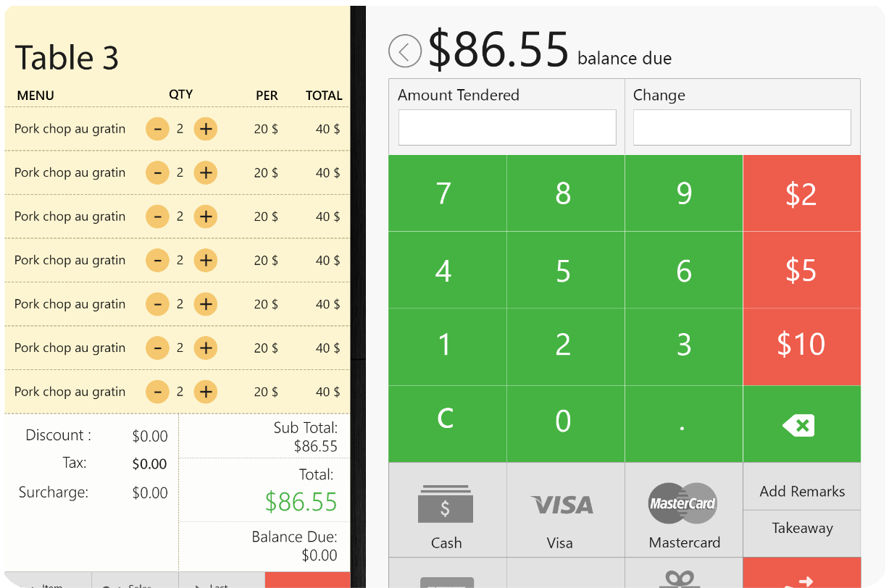Viewport: 889px width, 588px height.
Task: Tap the $2 quick amount button
Action: click(x=802, y=193)
